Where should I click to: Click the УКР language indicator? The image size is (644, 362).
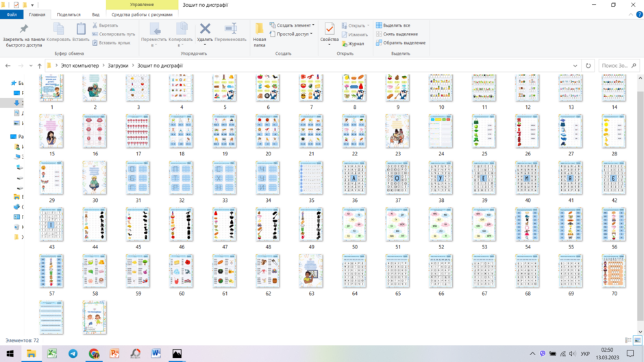[x=585, y=353]
